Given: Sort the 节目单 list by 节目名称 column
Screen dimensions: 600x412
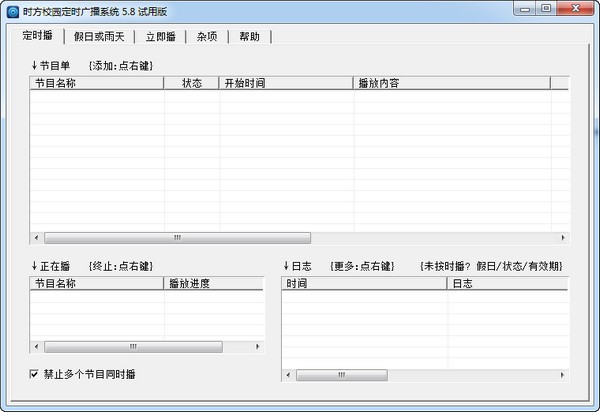Looking at the screenshot, I should [96, 83].
